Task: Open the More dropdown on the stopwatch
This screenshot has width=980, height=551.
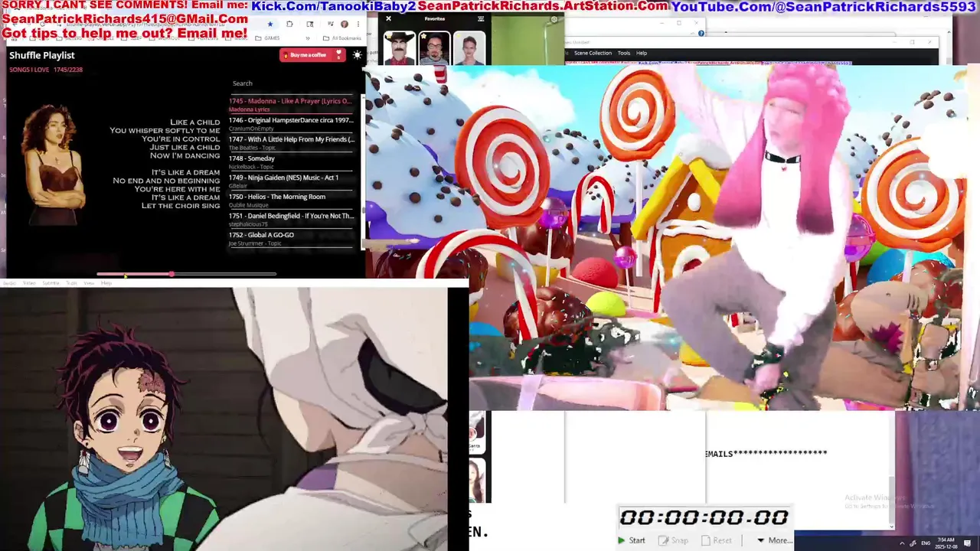Action: point(775,540)
